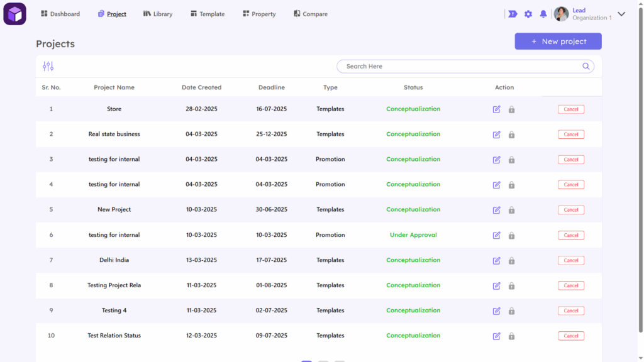The width and height of the screenshot is (644, 362).
Task: Open the settings gear icon
Action: [x=528, y=14]
